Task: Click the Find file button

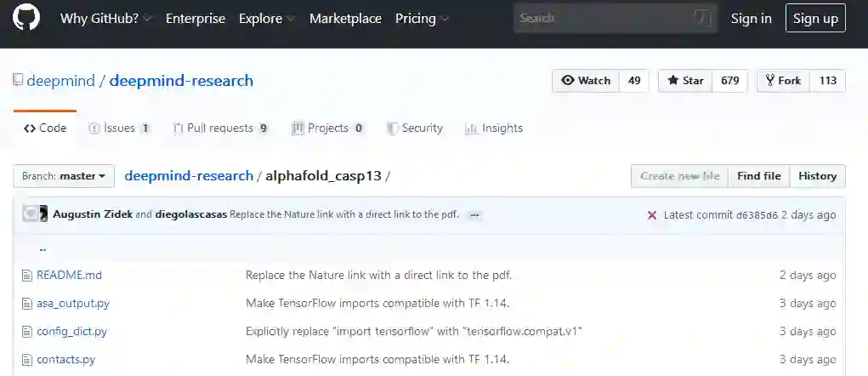Action: tap(758, 176)
